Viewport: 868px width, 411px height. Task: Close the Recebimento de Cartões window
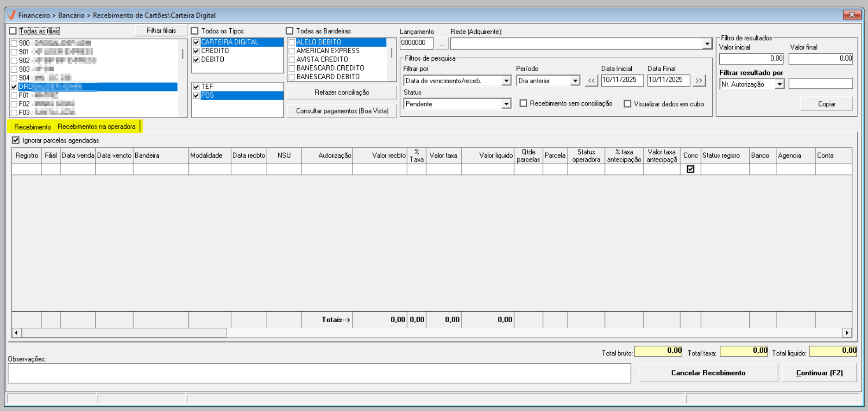tap(851, 15)
